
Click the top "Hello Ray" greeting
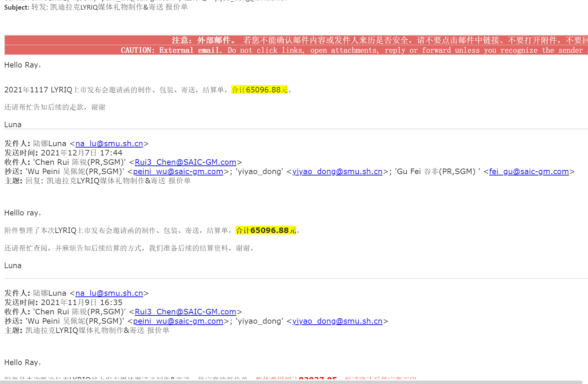[x=22, y=65]
